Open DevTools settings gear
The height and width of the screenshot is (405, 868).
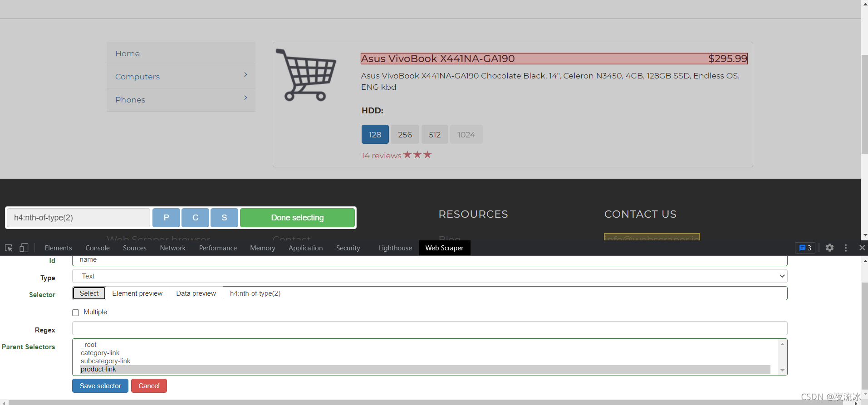[x=829, y=248]
